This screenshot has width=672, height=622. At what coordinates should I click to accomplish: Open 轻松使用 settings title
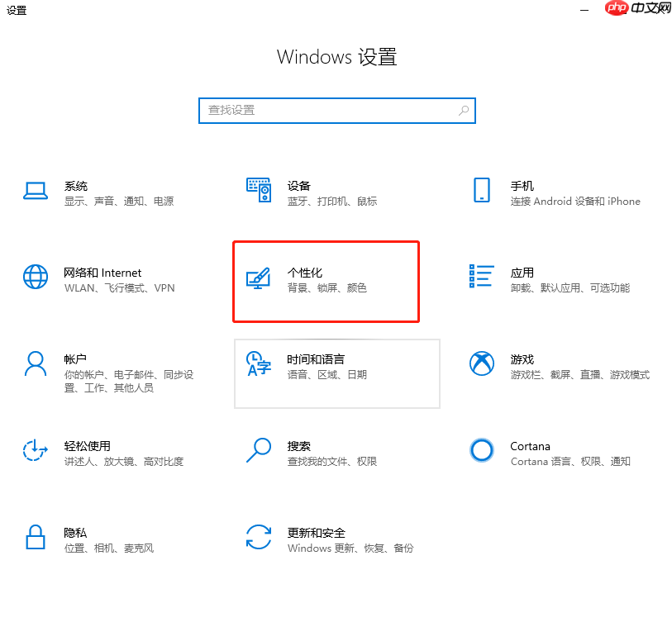88,446
